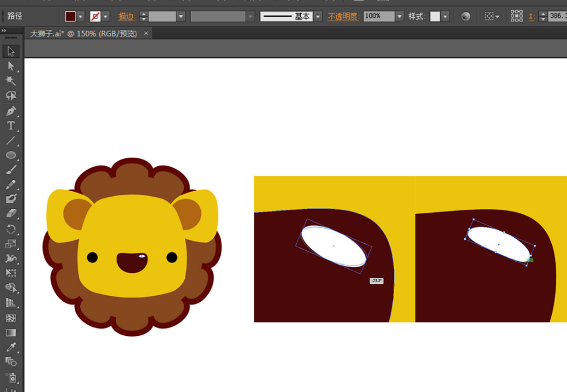567x392 pixels.
Task: Open the opacity 100% dropdown
Action: (x=400, y=17)
